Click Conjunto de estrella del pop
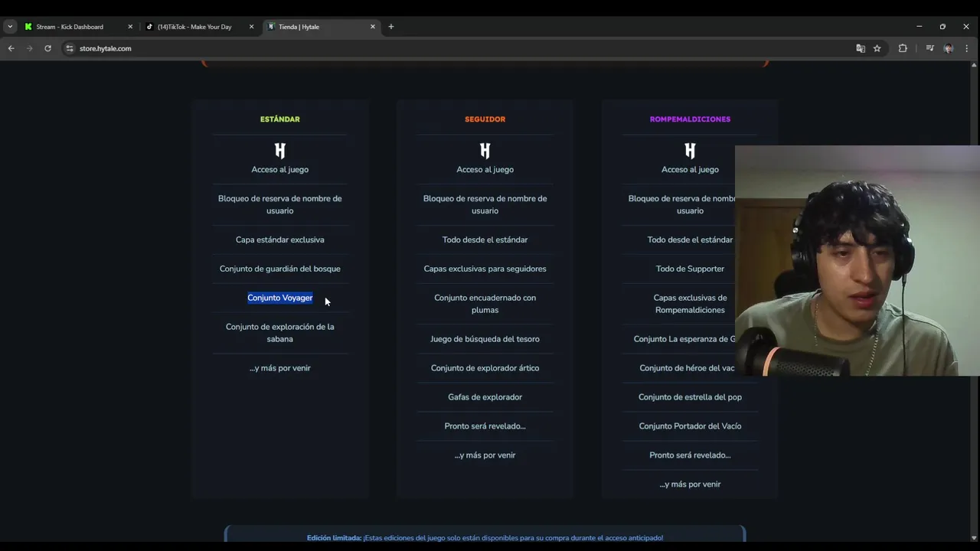This screenshot has height=551, width=980. click(690, 397)
